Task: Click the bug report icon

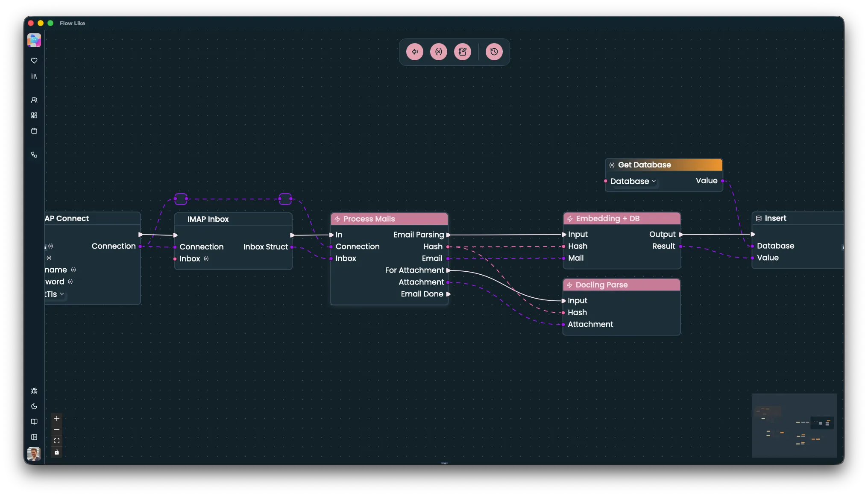Action: point(34,391)
